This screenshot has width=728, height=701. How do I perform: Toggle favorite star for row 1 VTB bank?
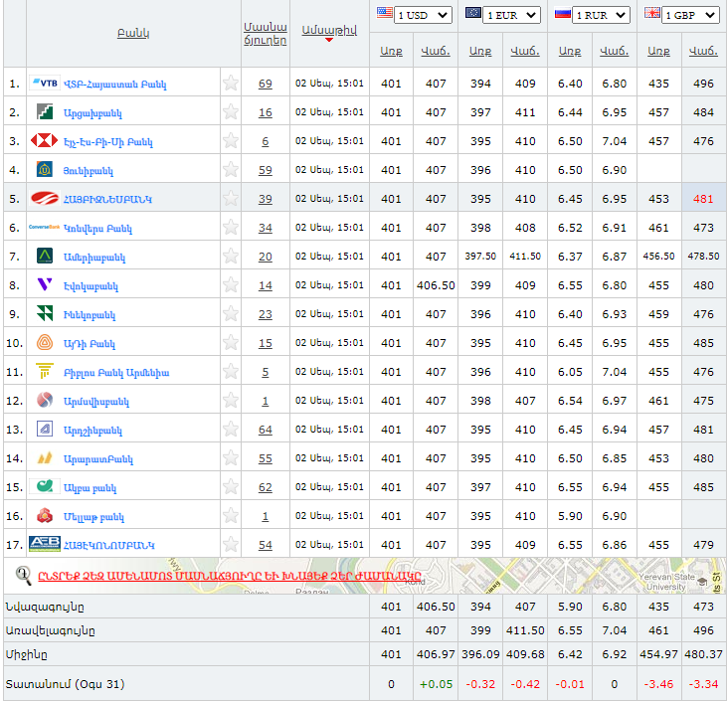tap(231, 84)
